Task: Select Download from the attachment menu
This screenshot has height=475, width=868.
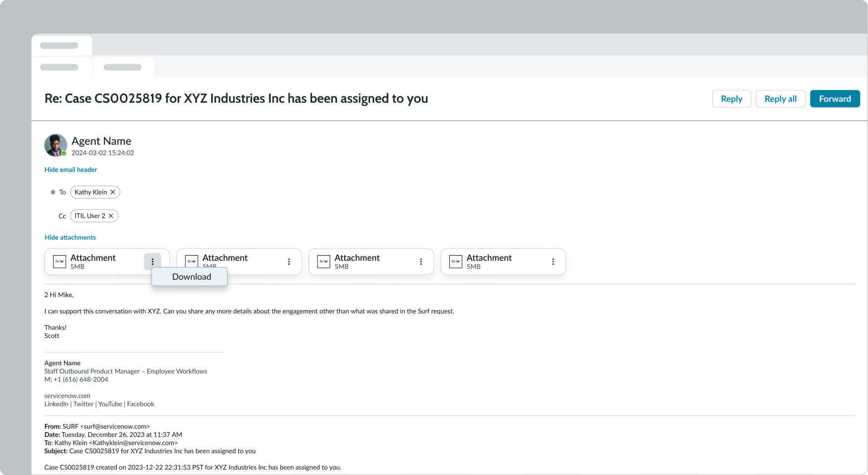Action: click(191, 277)
